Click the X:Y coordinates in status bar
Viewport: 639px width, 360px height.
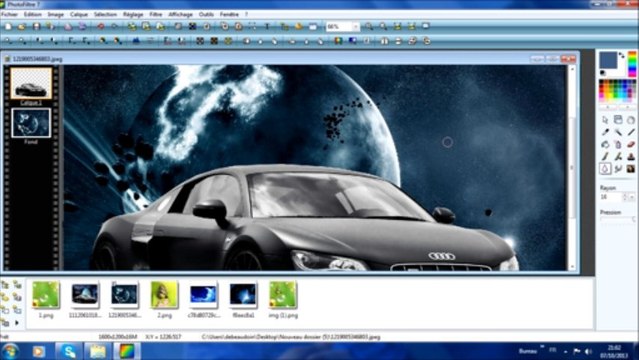point(163,337)
